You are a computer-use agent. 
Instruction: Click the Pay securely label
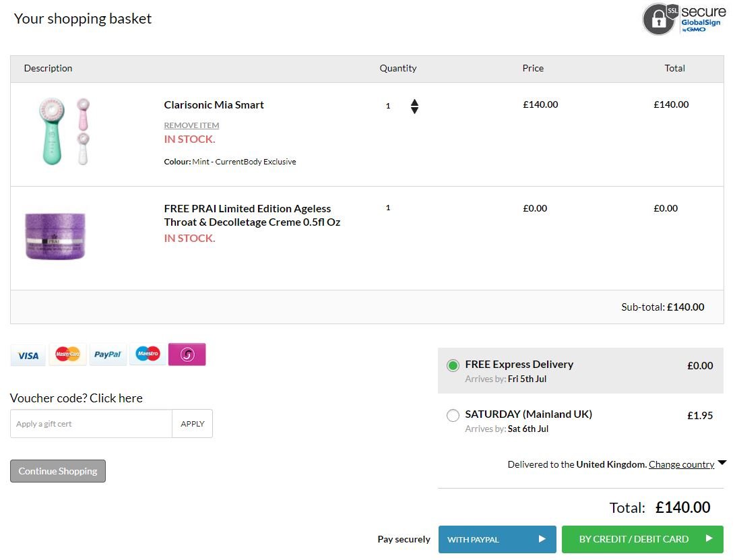pyautogui.click(x=404, y=539)
